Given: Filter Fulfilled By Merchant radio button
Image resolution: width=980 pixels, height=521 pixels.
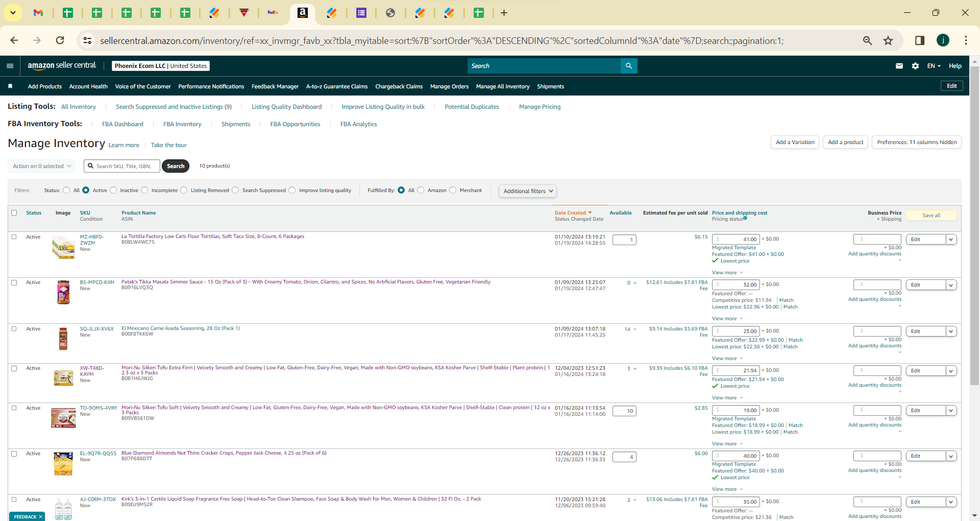Looking at the screenshot, I should [x=453, y=191].
